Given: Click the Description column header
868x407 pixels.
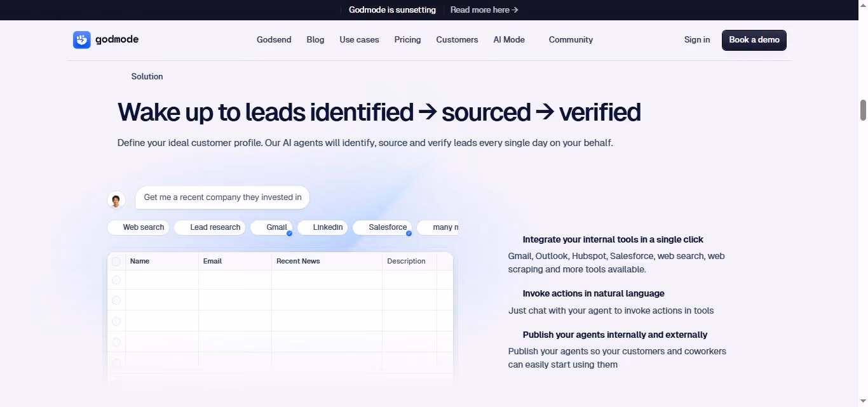Looking at the screenshot, I should point(406,261).
